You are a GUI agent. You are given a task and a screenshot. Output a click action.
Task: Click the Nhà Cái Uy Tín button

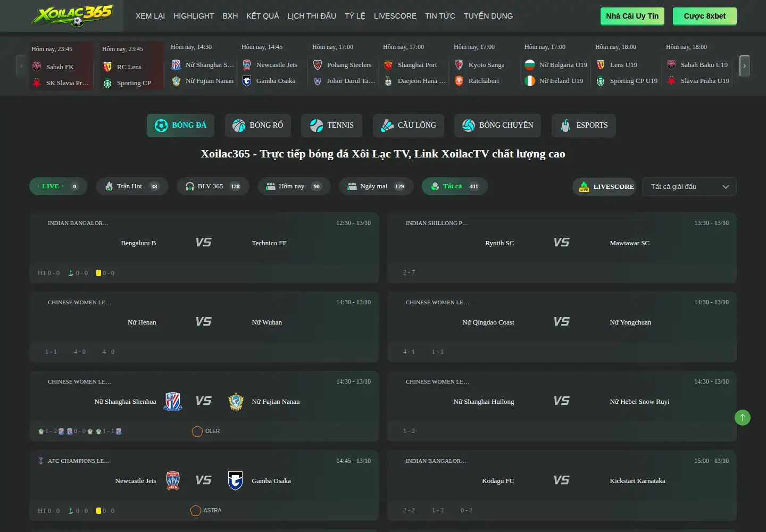[x=632, y=16]
